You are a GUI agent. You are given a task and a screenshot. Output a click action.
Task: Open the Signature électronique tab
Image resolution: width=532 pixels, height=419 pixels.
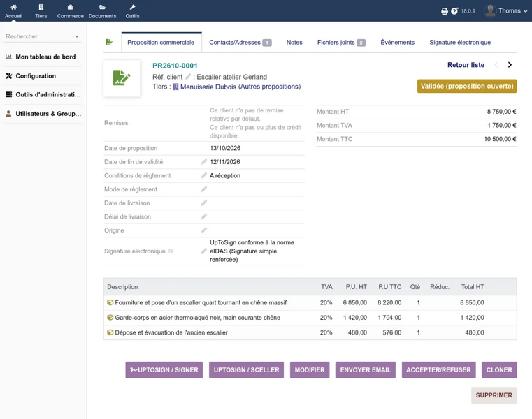tap(460, 43)
